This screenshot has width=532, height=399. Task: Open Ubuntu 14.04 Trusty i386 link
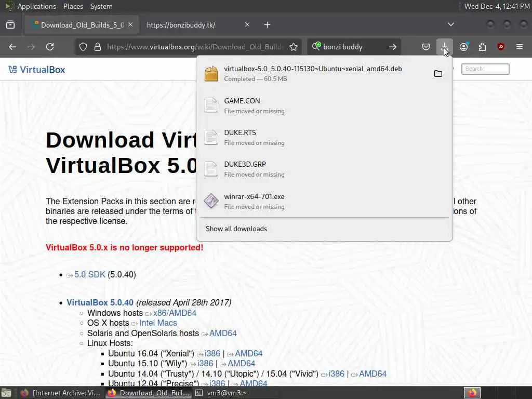(x=337, y=374)
